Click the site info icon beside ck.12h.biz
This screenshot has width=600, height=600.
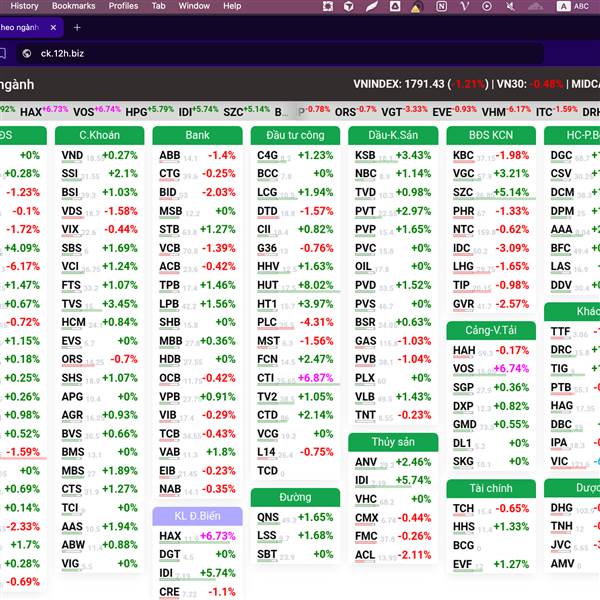pos(27,54)
